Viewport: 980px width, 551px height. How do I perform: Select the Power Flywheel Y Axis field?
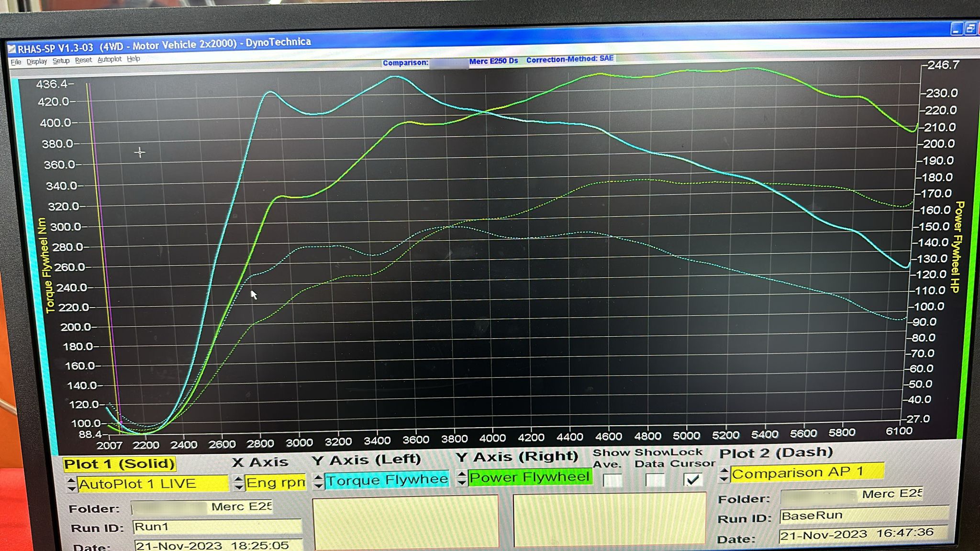pos(530,477)
